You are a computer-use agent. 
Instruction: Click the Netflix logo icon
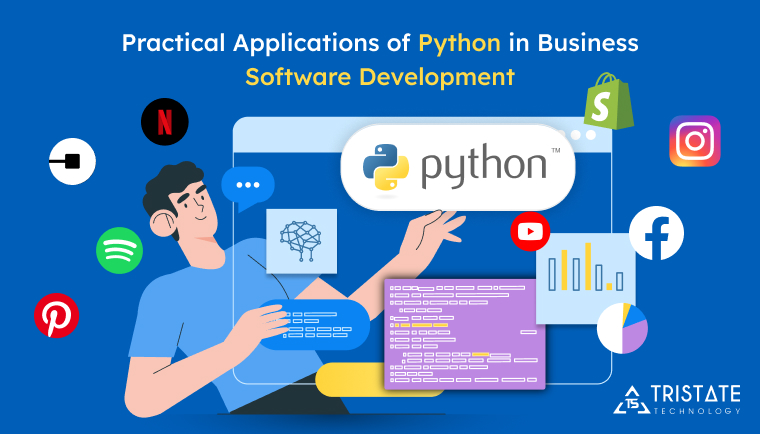pyautogui.click(x=165, y=122)
